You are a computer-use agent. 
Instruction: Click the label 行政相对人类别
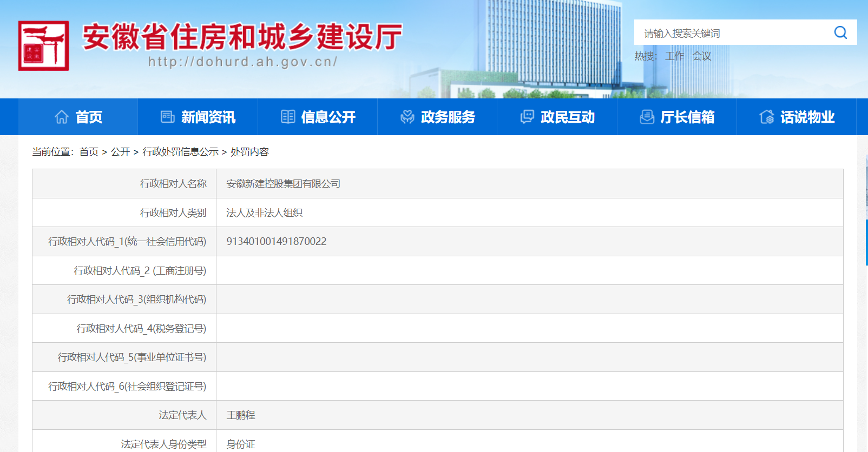(173, 213)
